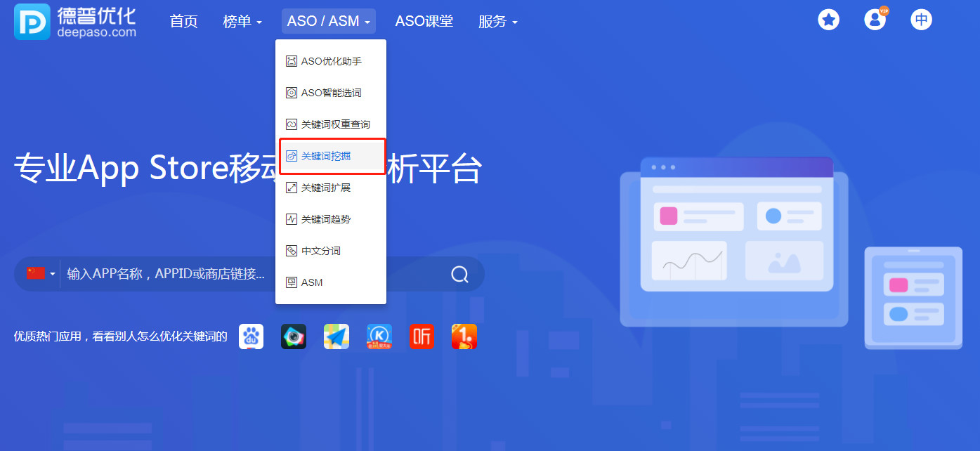The width and height of the screenshot is (980, 451).
Task: Click the ASO智能选词 menu icon
Action: 292,93
